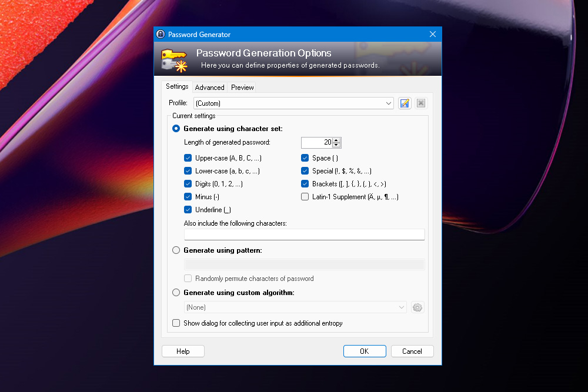Disable the Upper-case characters checkbox
Screen dimensions: 588x392
(188, 158)
